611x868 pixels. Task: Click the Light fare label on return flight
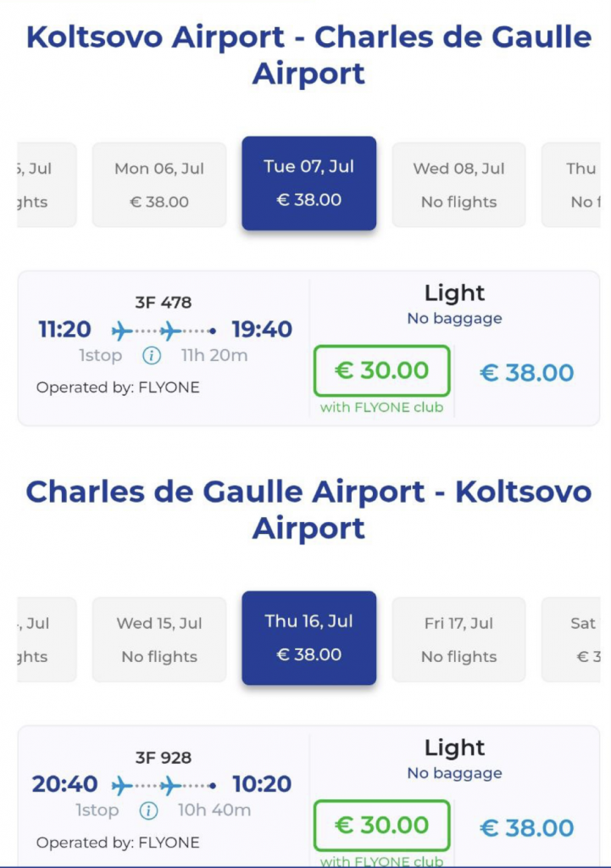[454, 748]
